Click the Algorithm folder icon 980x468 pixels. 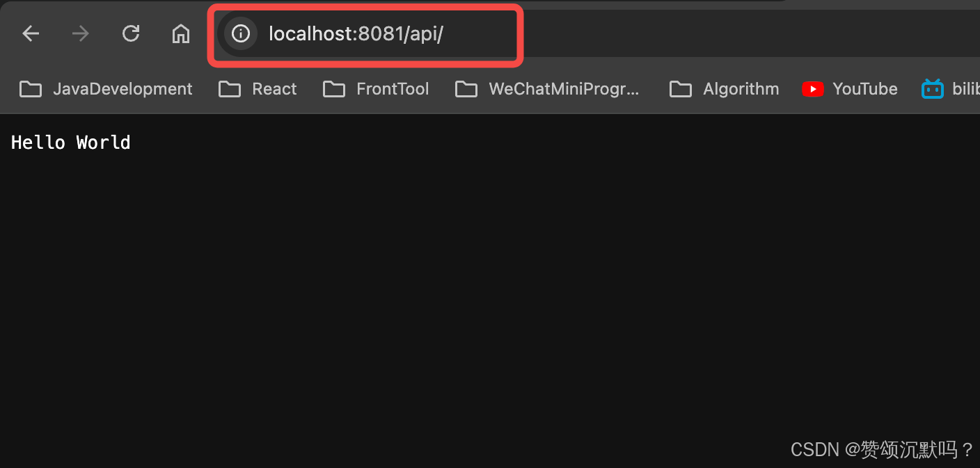coord(680,89)
